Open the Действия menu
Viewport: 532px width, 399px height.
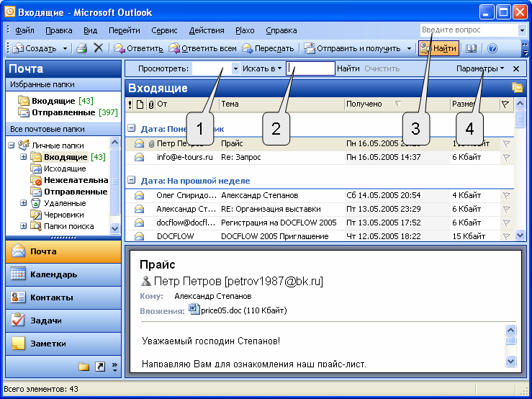(x=207, y=30)
